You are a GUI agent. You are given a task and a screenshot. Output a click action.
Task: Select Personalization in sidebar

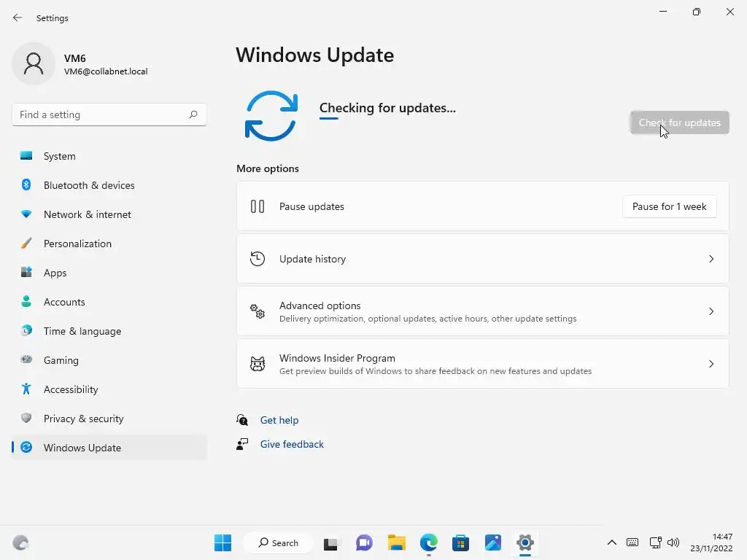pos(109,244)
